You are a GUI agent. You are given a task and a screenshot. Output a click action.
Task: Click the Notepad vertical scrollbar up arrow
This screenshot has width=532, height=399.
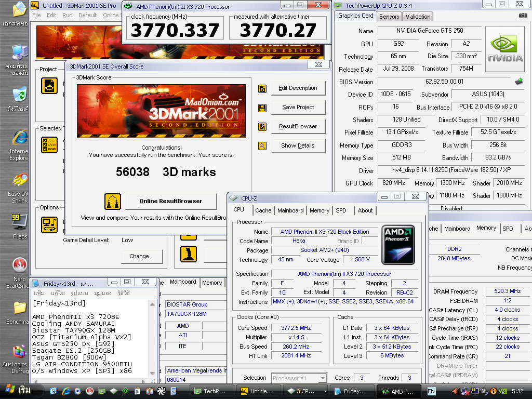coord(152,304)
